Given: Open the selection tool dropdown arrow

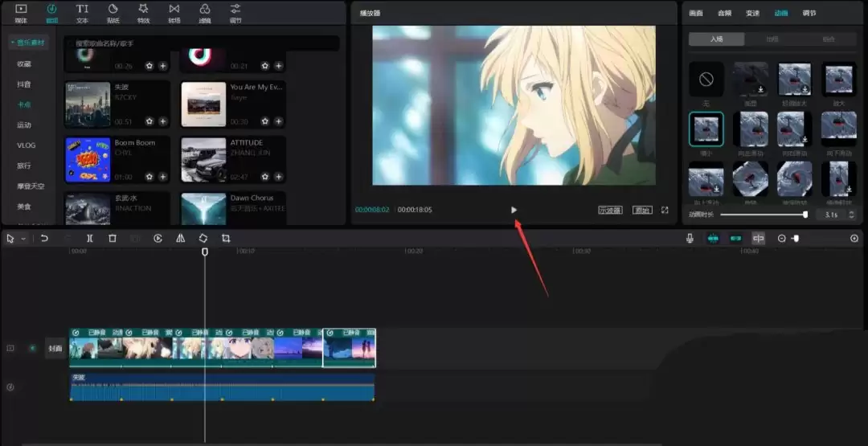Looking at the screenshot, I should click(x=23, y=239).
